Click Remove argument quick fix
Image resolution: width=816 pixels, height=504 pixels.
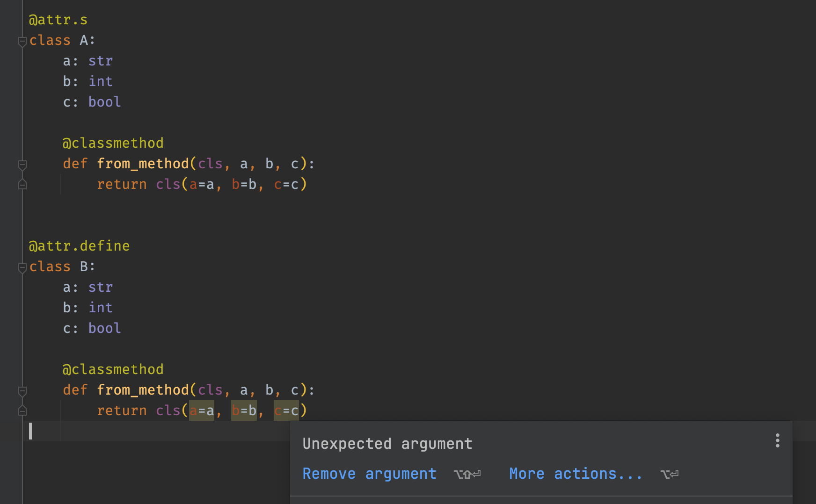pyautogui.click(x=369, y=474)
